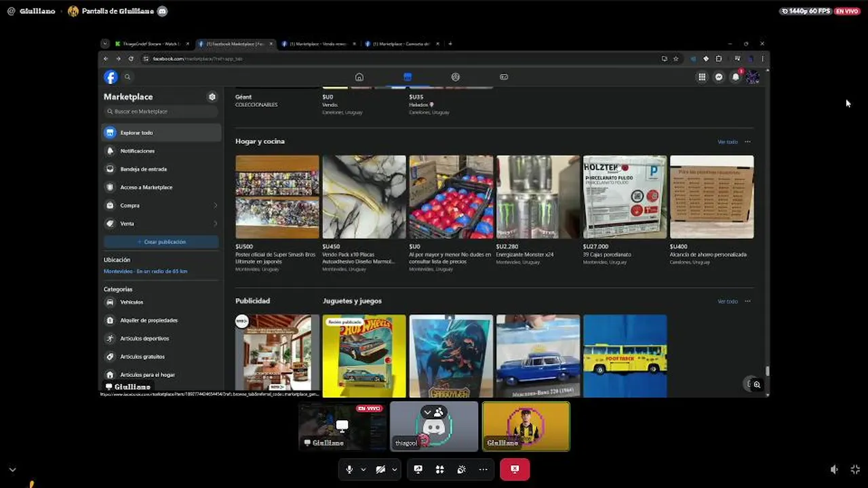This screenshot has height=488, width=868.
Task: Expand the Compra submenu
Action: pyautogui.click(x=216, y=205)
